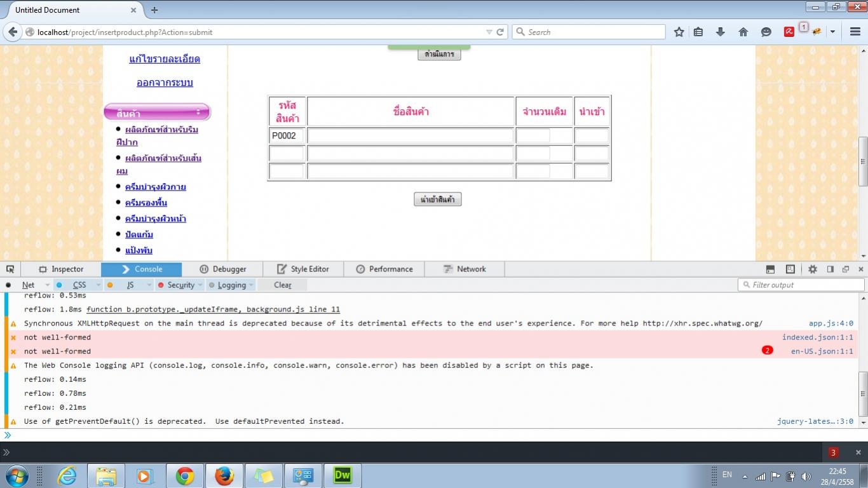Open the smiley chat icon in toolbar
Image resolution: width=868 pixels, height=488 pixels.
click(x=766, y=32)
